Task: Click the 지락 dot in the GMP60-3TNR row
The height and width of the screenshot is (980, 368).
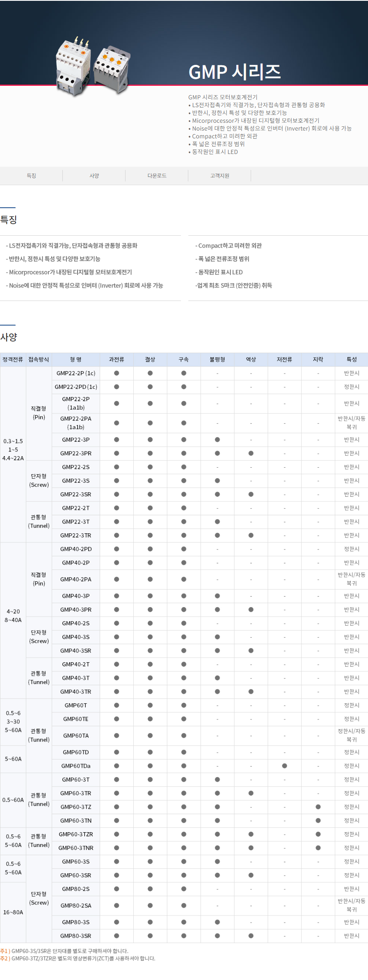Action: 318,848
